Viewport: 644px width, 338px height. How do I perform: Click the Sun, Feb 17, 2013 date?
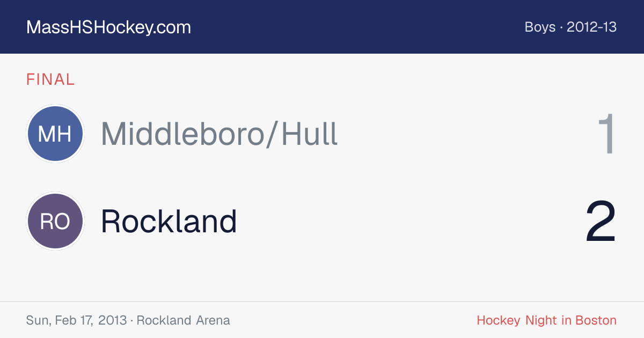[x=76, y=320]
